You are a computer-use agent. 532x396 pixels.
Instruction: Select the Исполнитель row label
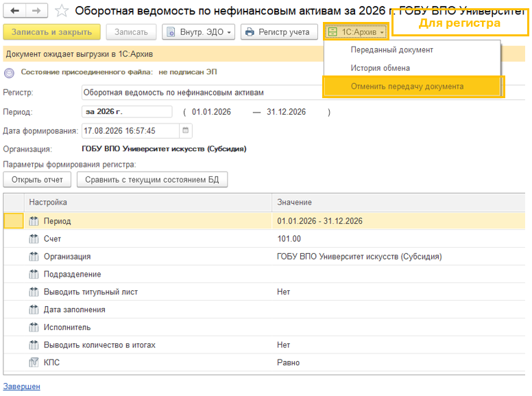[67, 327]
